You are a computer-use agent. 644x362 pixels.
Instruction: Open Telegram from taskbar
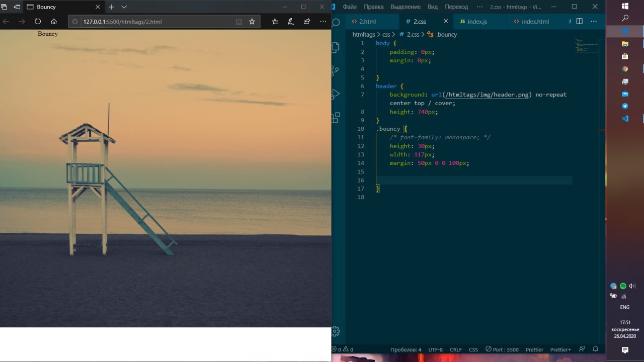625,107
